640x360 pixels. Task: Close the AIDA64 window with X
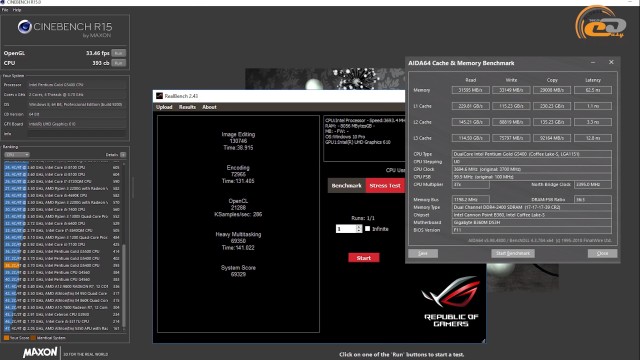[611, 62]
